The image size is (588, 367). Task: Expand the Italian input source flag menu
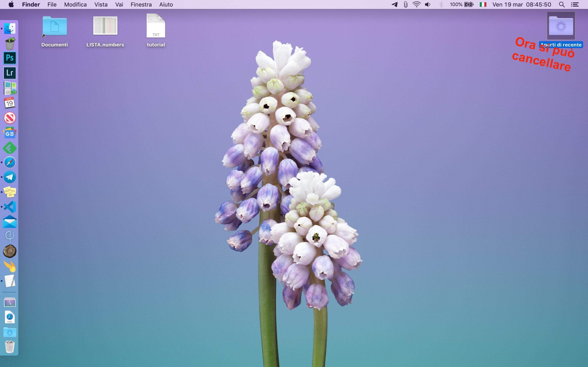[483, 5]
